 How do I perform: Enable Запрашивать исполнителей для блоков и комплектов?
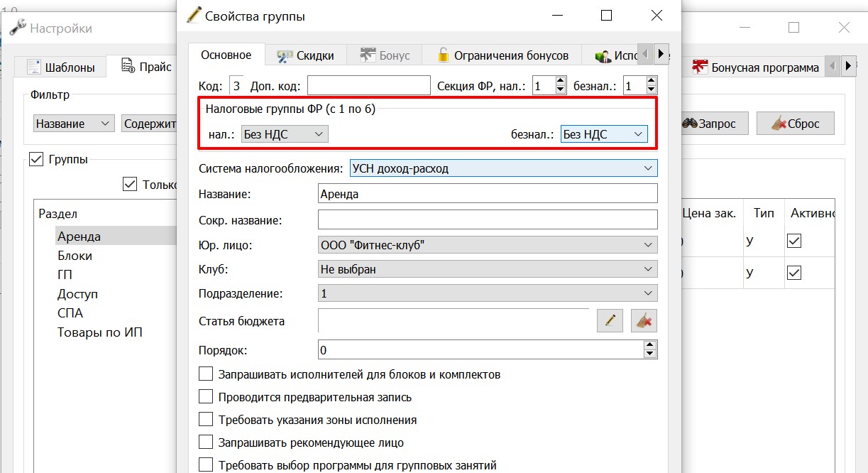click(x=206, y=374)
